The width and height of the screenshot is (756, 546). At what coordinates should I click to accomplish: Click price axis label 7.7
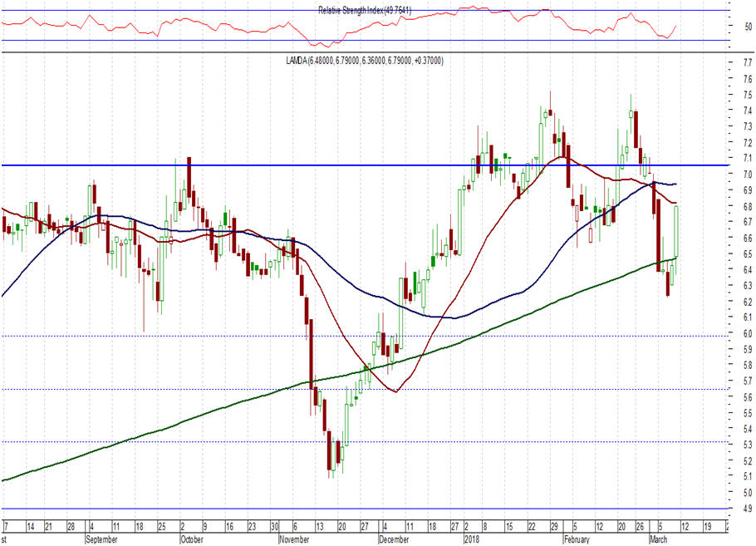[748, 62]
